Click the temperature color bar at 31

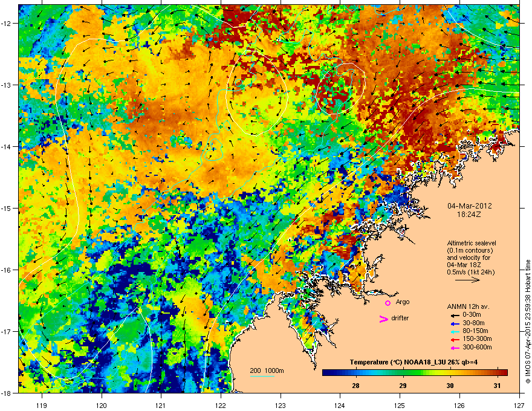tap(497, 373)
